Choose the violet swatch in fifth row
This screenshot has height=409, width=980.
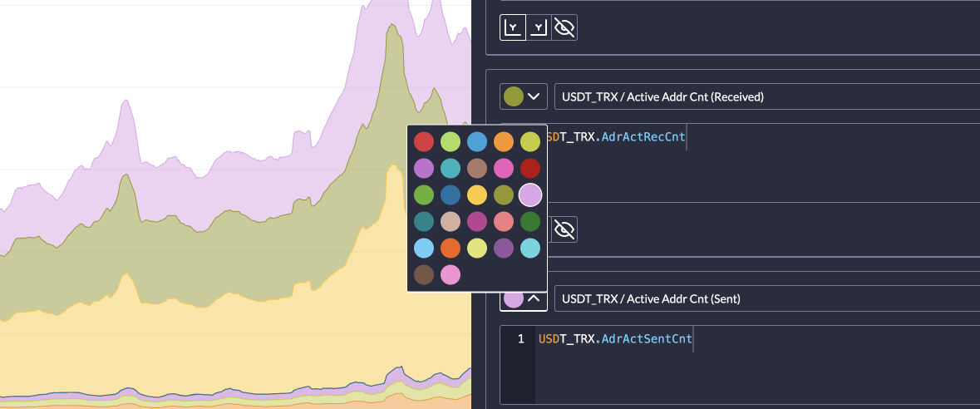click(504, 249)
